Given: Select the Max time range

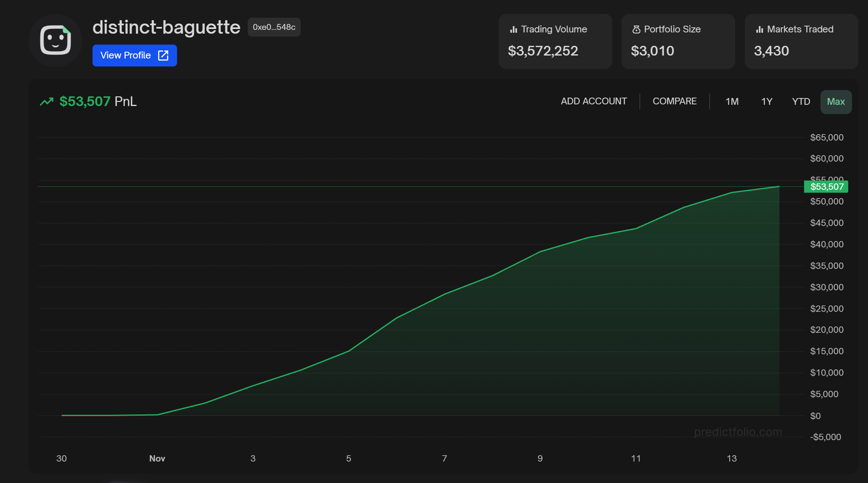Looking at the screenshot, I should coord(836,102).
